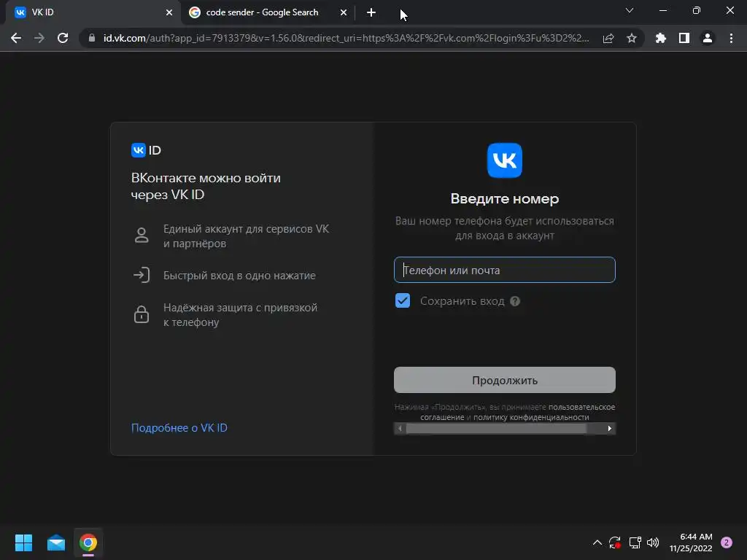Click the share page icon in address bar
This screenshot has height=560, width=747.
pyautogui.click(x=608, y=38)
